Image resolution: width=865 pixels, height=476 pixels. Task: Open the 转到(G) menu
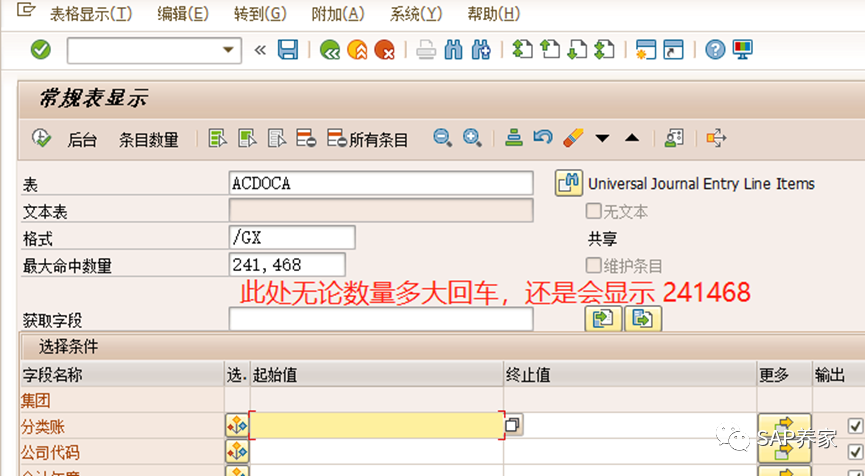[x=260, y=14]
